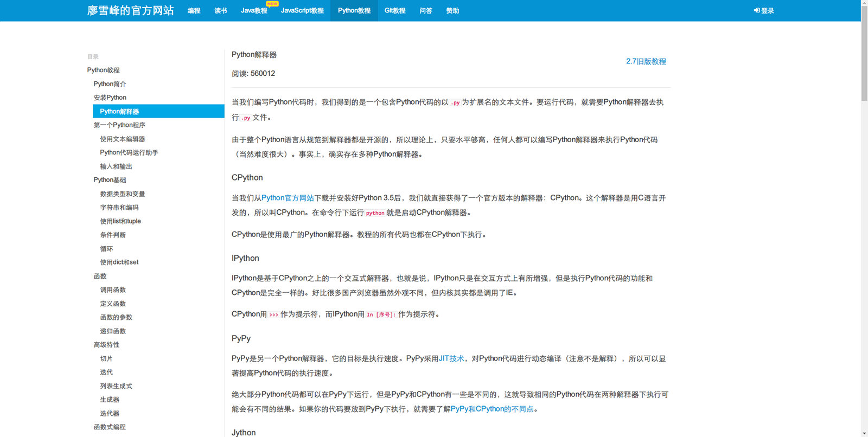868x437 pixels.
Task: Open 函数式编程 in the sidebar
Action: [x=110, y=427]
